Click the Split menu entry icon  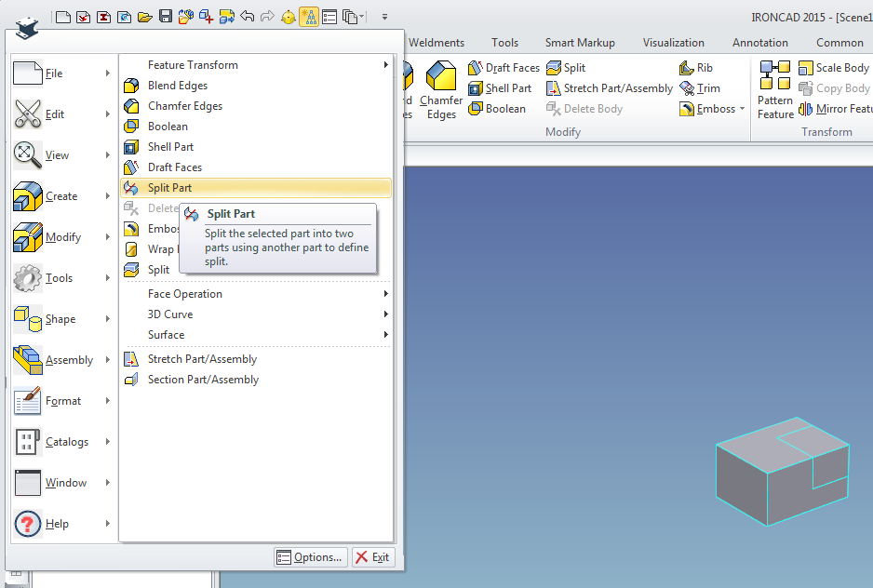click(131, 270)
